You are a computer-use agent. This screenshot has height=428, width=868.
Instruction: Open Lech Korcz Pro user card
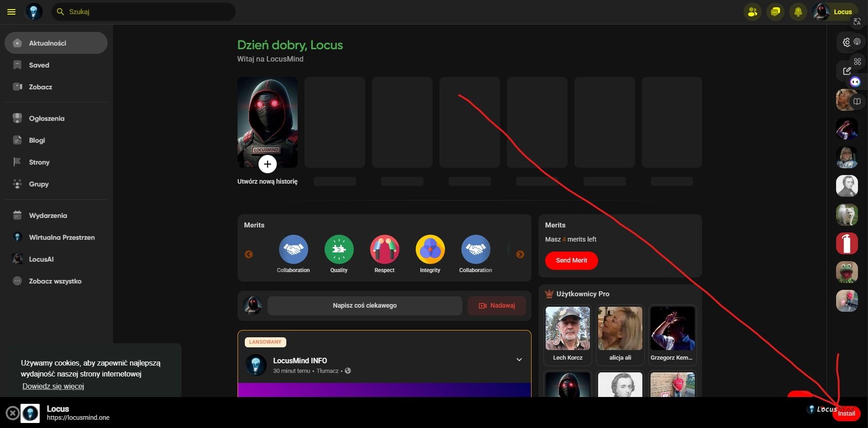pos(568,335)
